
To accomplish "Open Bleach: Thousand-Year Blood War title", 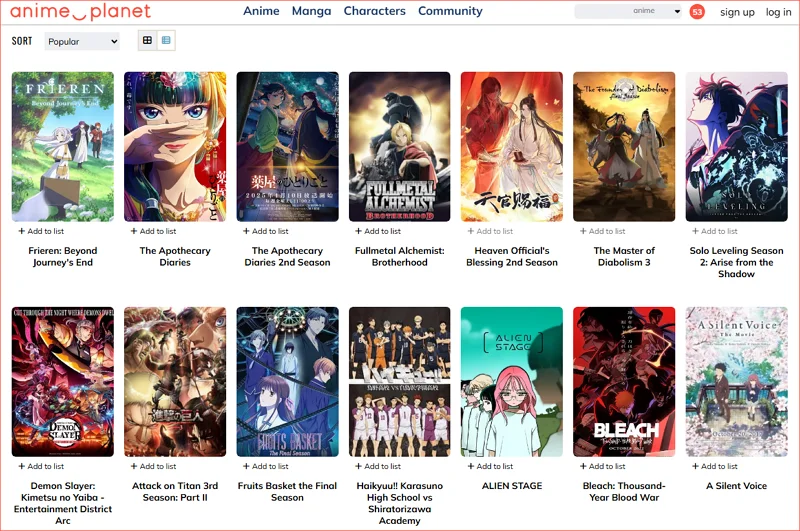I will (624, 492).
